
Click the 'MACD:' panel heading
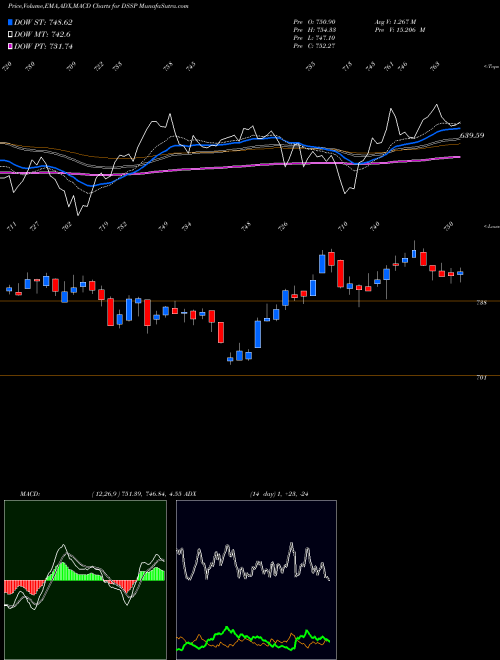pyautogui.click(x=29, y=494)
